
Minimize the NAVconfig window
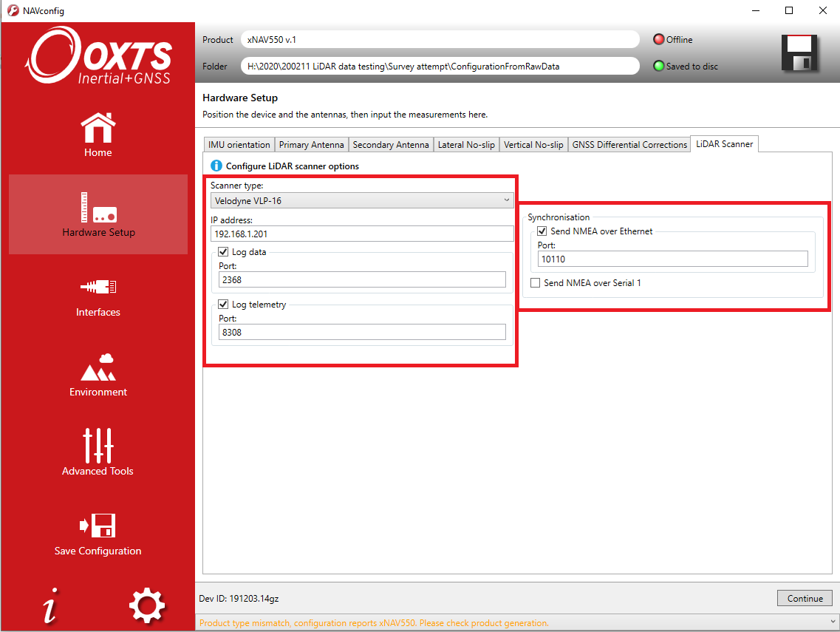tap(756, 11)
